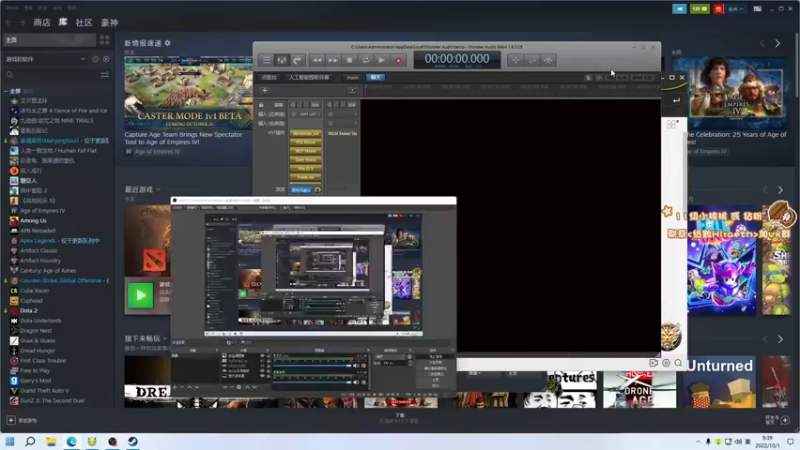Open the first tab left of 人工智能
800x450 pixels.
(x=269, y=78)
